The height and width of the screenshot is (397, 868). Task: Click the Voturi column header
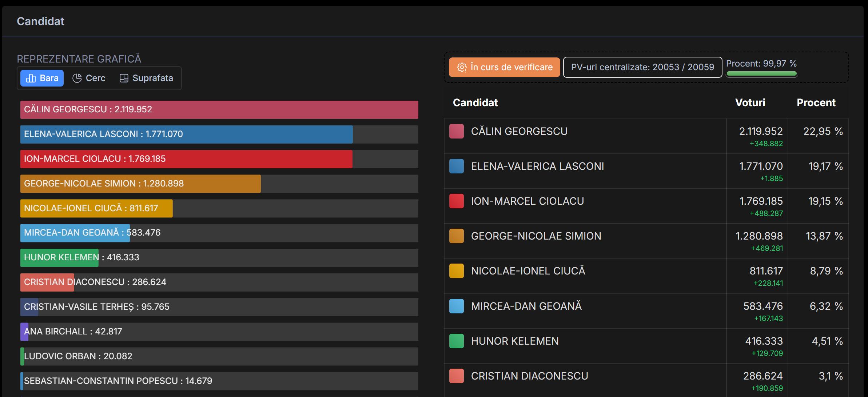[750, 103]
